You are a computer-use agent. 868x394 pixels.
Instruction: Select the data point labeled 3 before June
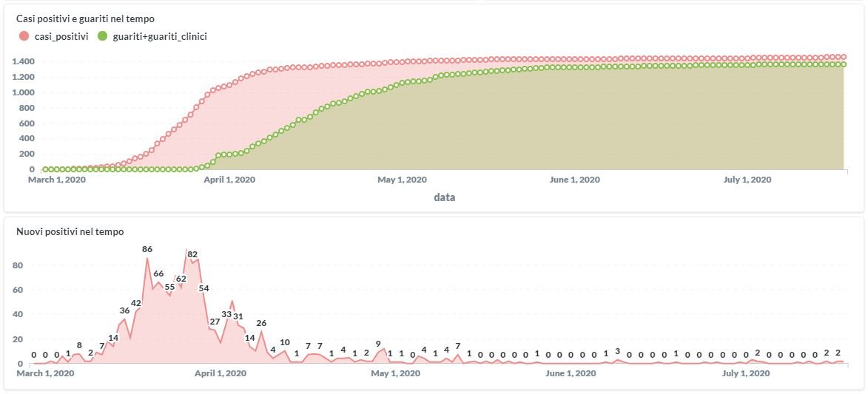617,351
